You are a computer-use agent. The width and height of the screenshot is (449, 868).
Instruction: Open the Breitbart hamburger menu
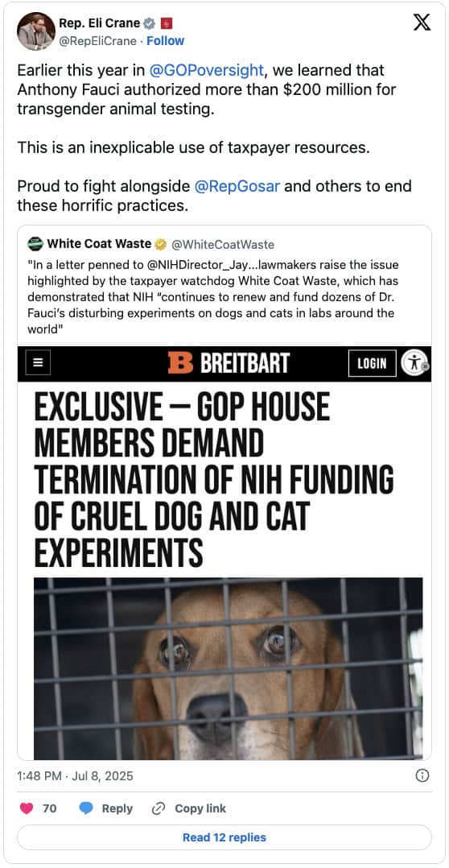click(38, 363)
